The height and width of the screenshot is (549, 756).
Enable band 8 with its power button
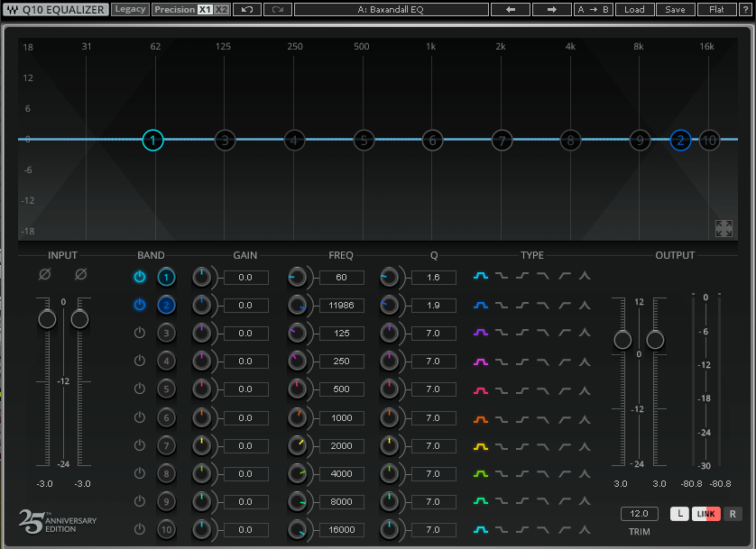click(139, 473)
